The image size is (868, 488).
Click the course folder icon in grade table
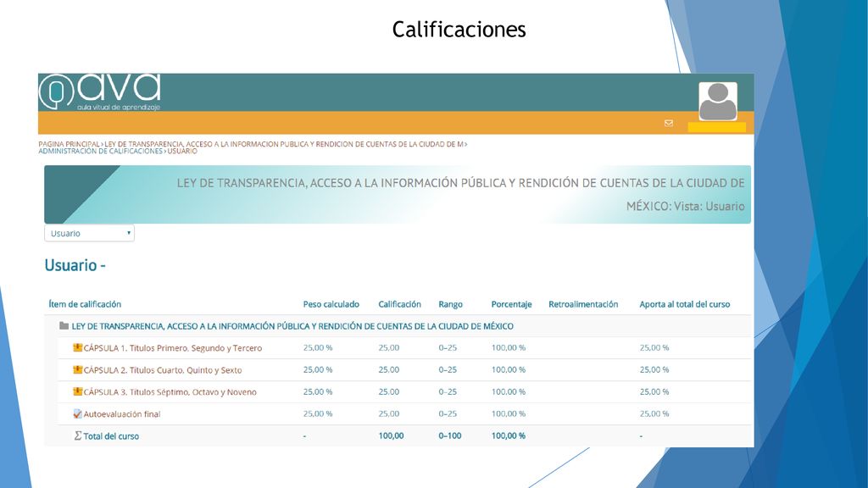click(x=64, y=326)
